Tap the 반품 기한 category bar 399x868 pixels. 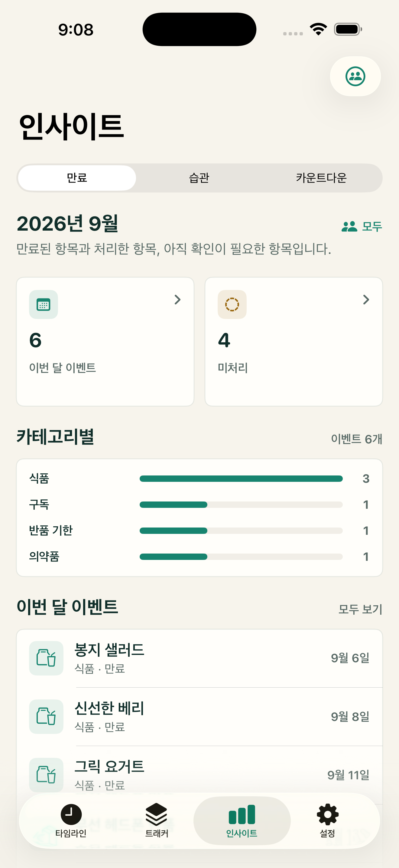coord(241,530)
